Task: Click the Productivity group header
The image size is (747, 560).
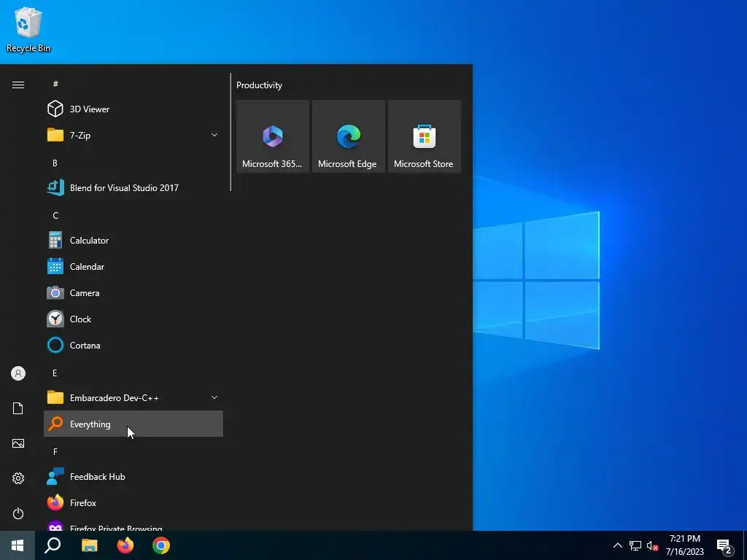Action: click(x=259, y=85)
